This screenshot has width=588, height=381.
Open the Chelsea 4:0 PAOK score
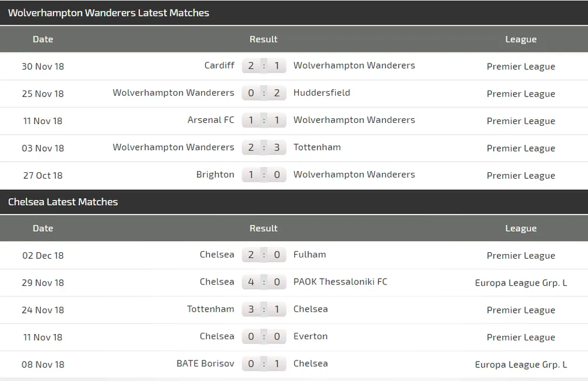pos(263,282)
